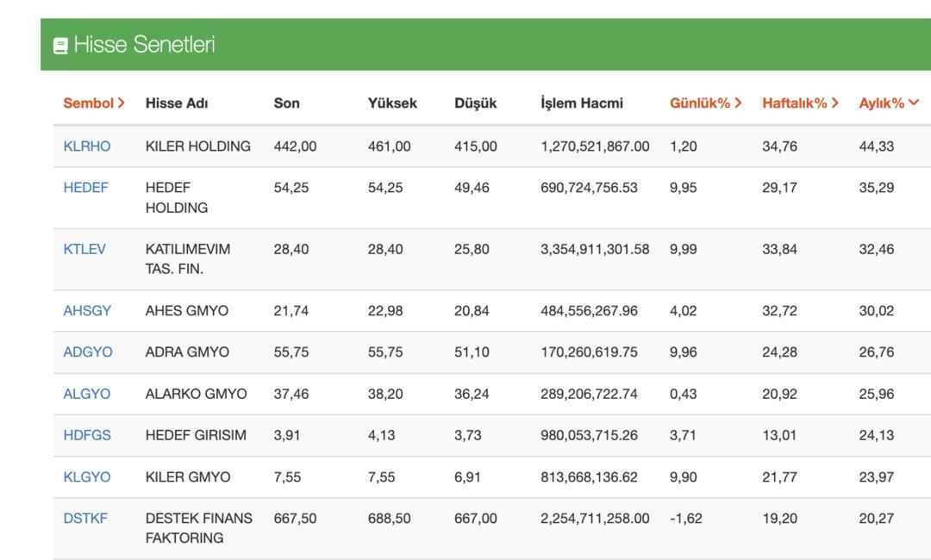
Task: Click the Son column header
Action: 286,103
